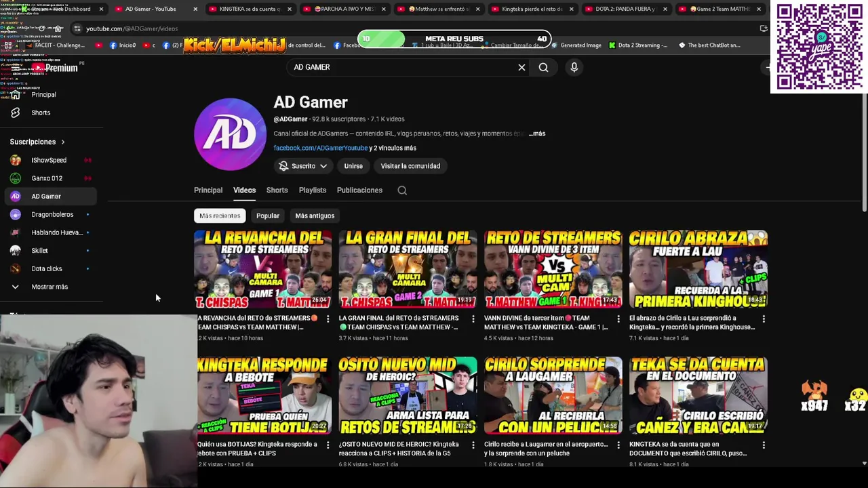Click IShowSpeed channel avatar in sidebar
This screenshot has height=488, width=868.
(16, 160)
